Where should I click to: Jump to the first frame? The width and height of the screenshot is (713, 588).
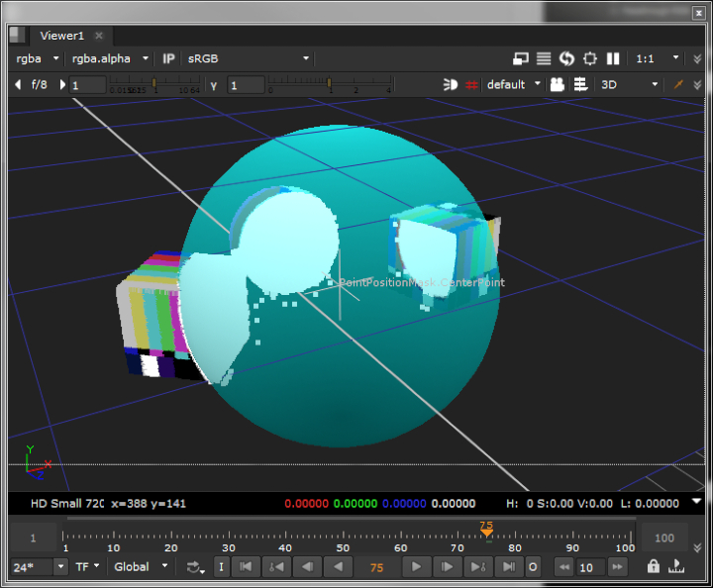(246, 567)
